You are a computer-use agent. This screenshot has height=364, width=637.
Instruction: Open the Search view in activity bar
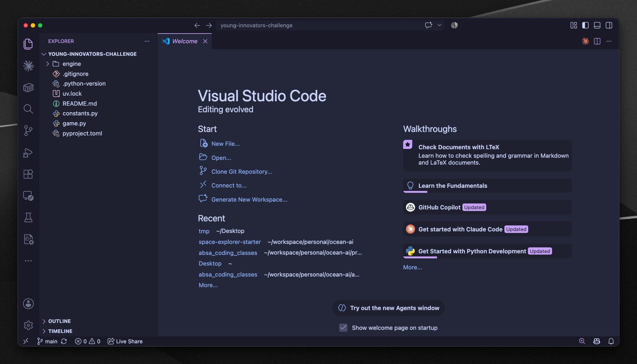(x=28, y=109)
